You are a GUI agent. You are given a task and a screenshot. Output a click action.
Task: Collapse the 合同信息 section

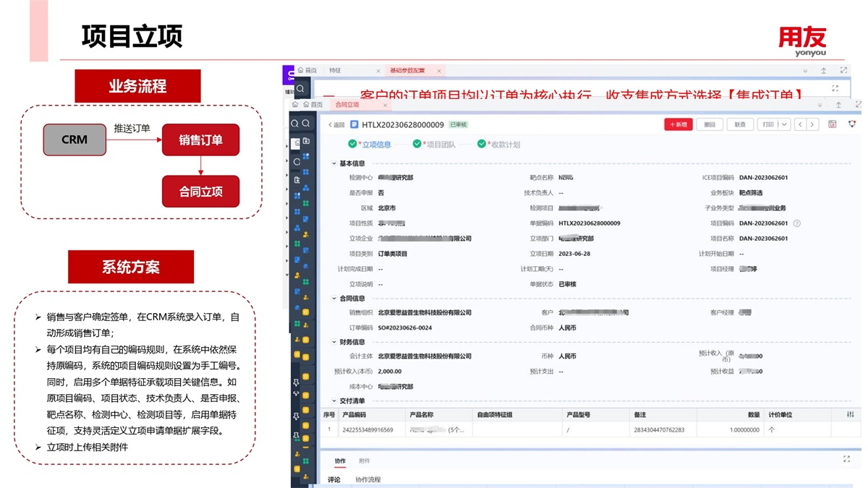point(334,298)
